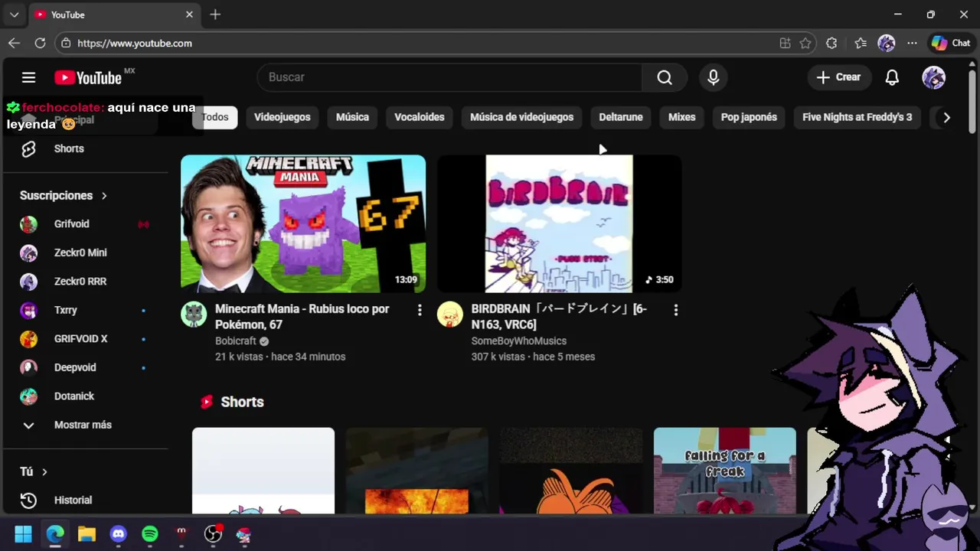Open the Minecraft Mania video title

tap(302, 317)
